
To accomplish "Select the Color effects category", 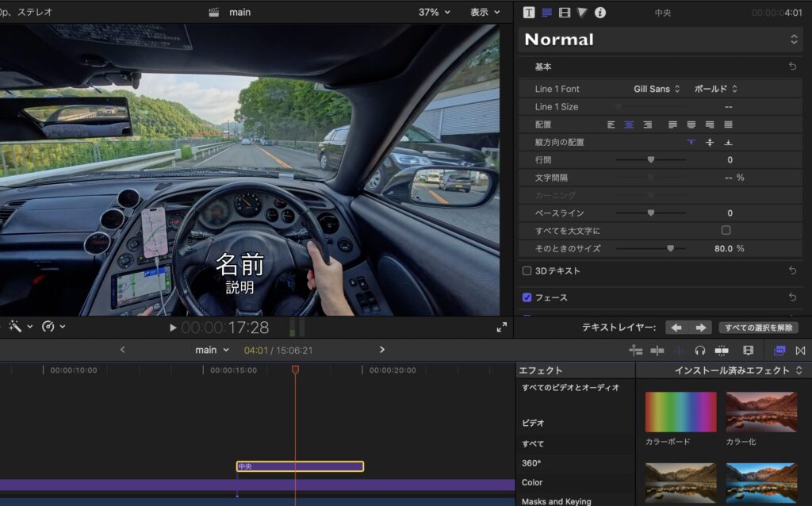I will coord(532,482).
